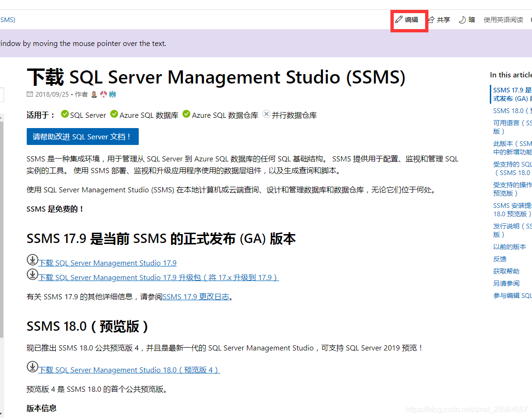The width and height of the screenshot is (532, 418).
Task: Click the 请帮助改进 SQL Server 文档 button
Action: pyautogui.click(x=82, y=137)
